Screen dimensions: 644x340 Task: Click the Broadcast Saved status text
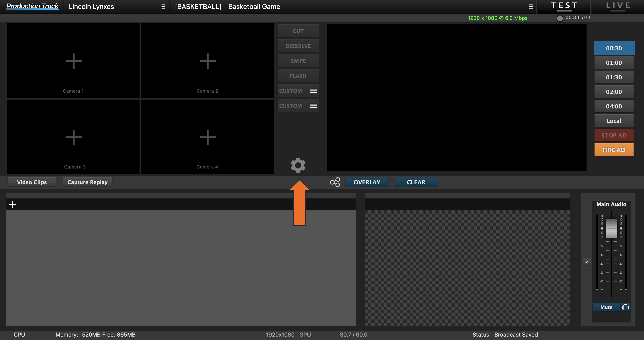tap(516, 334)
